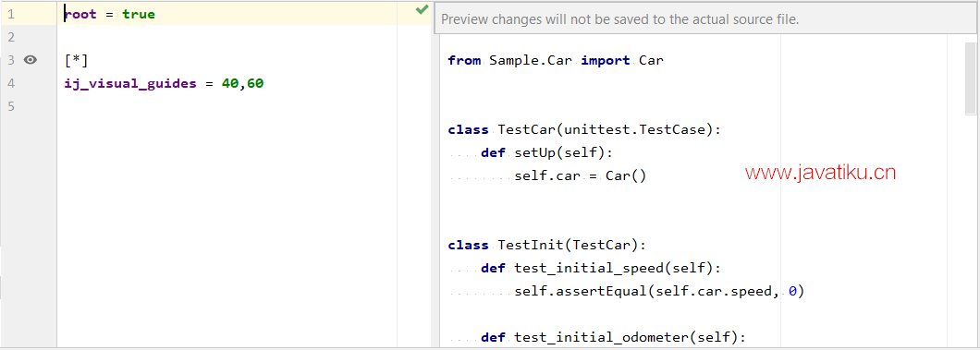The height and width of the screenshot is (350, 980).
Task: Click line number 5 in the gutter
Action: click(x=10, y=106)
